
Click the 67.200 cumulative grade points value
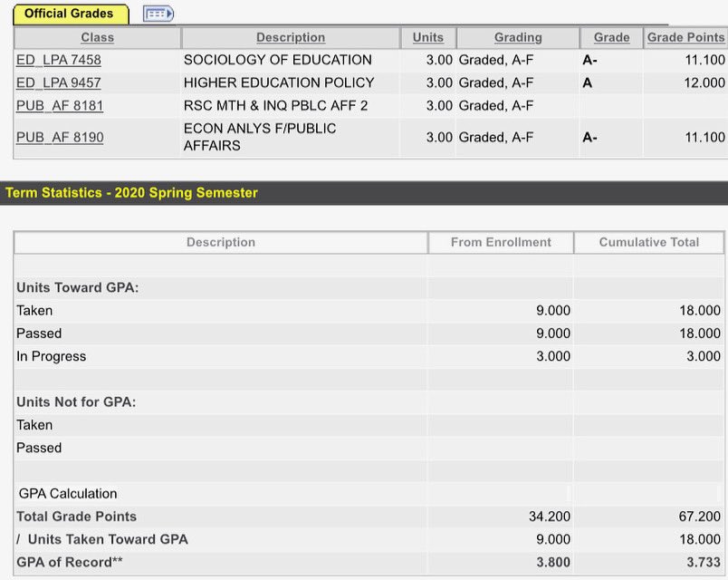click(700, 517)
